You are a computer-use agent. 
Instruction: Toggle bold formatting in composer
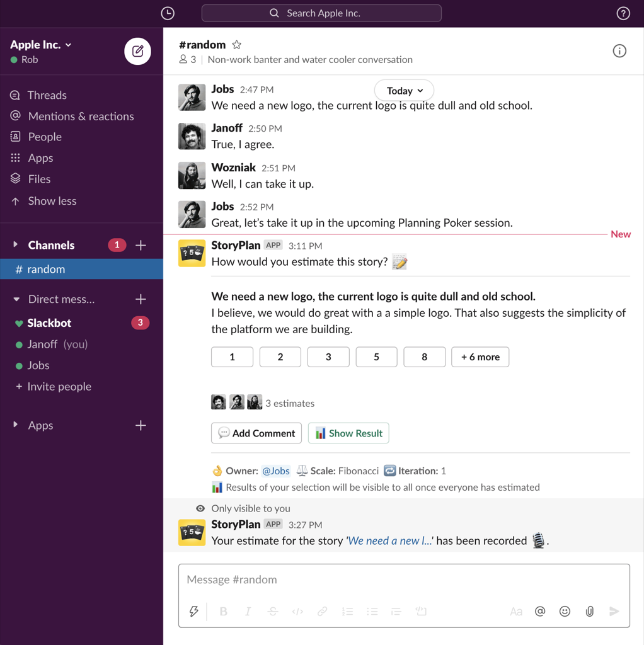click(x=223, y=611)
